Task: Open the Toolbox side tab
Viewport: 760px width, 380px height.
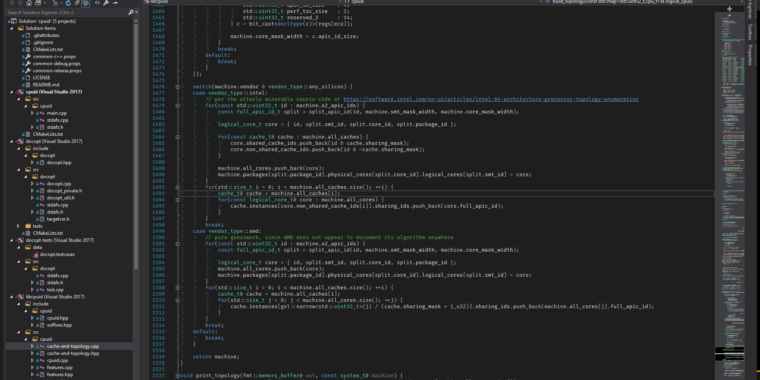Action: point(750,32)
